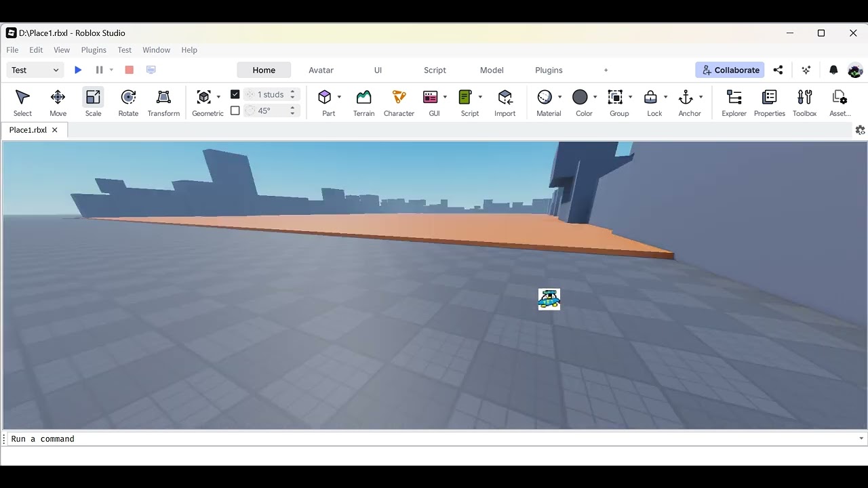The height and width of the screenshot is (488, 868).
Task: Click the car decal in viewport
Action: point(549,299)
